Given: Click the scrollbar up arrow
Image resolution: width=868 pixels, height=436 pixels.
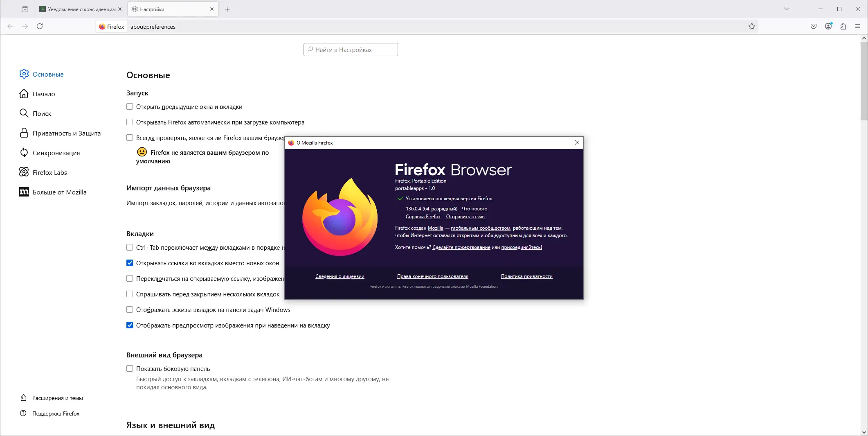Looking at the screenshot, I should click(864, 38).
